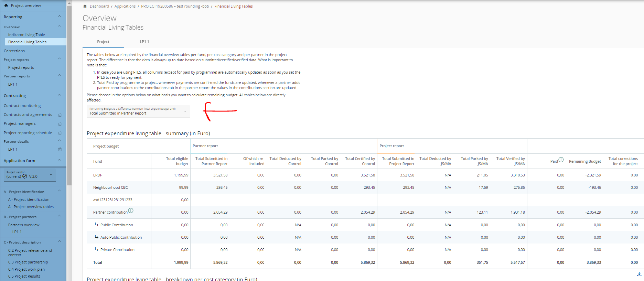Screen dimensions: 644x281
Task: Select the Project tab
Action: (x=103, y=42)
